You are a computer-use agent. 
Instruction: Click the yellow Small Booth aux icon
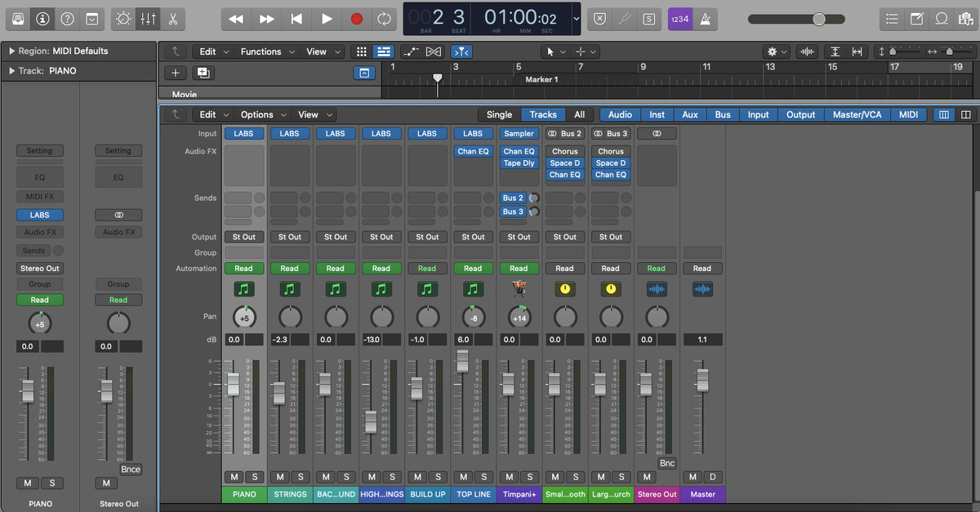point(564,288)
